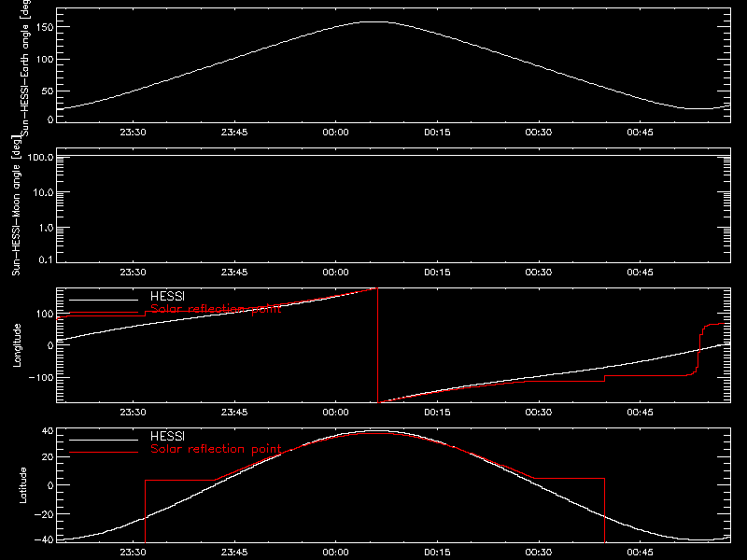Click the Sun-HESSI-Earth angle axis title
This screenshot has height=560, width=747.
click(x=25, y=66)
